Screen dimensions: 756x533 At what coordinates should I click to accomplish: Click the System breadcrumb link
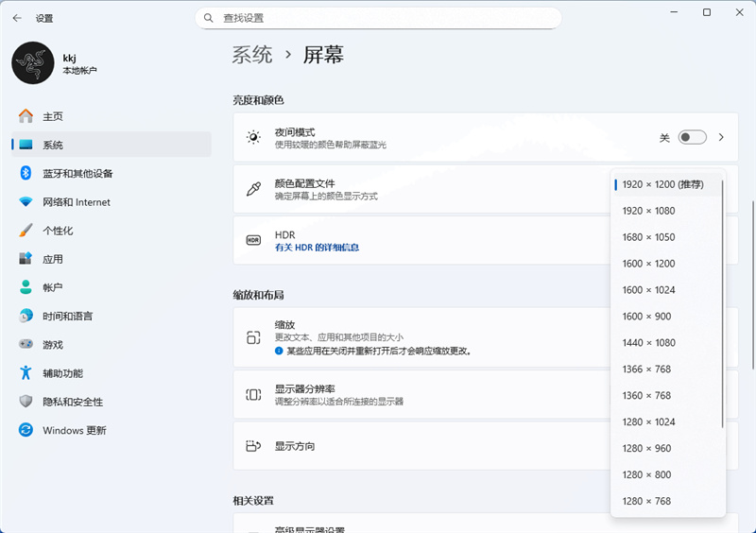[252, 55]
